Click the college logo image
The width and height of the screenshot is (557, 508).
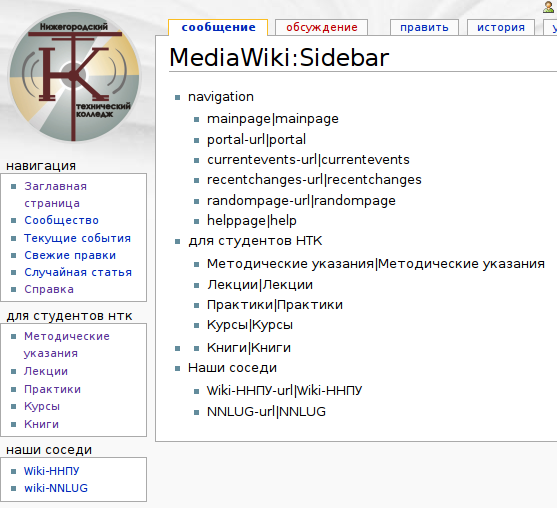pyautogui.click(x=74, y=77)
